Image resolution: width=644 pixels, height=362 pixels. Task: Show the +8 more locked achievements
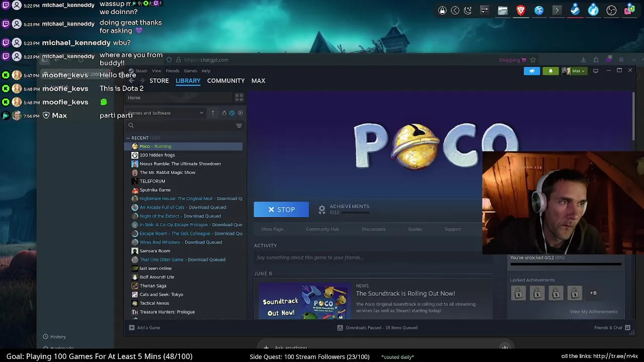click(x=593, y=293)
